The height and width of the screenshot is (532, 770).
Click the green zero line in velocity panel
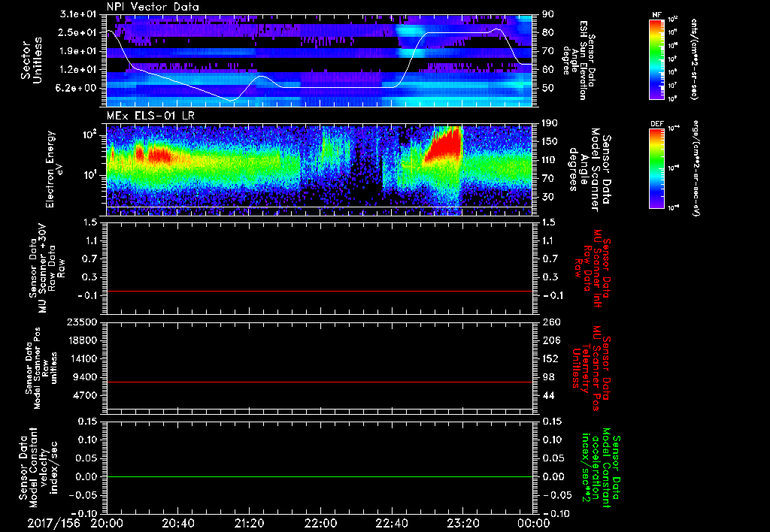319,476
